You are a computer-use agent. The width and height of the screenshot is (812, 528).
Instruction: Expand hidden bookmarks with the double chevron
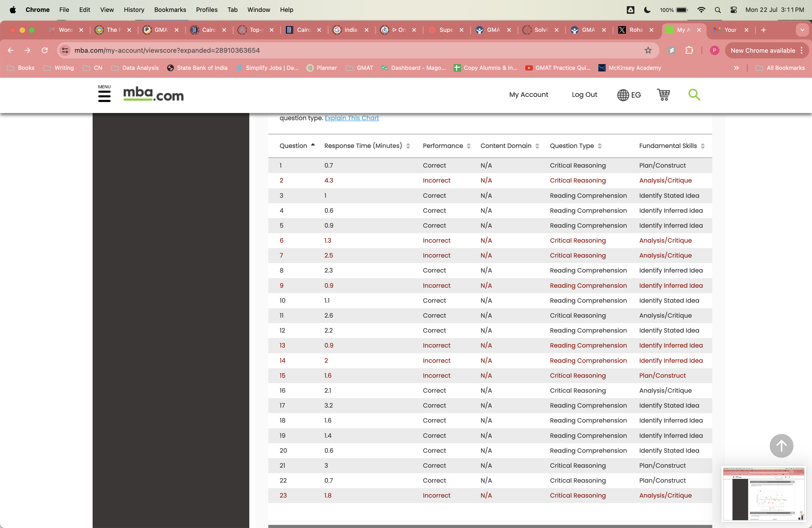click(736, 68)
